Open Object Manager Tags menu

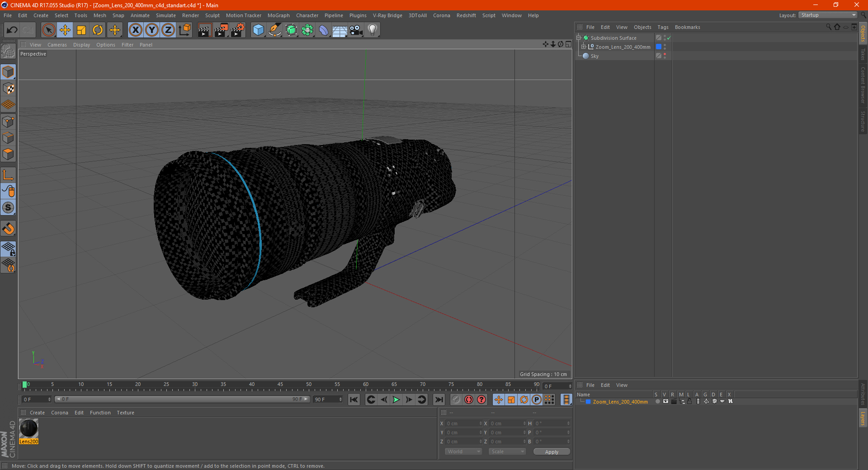pyautogui.click(x=663, y=27)
